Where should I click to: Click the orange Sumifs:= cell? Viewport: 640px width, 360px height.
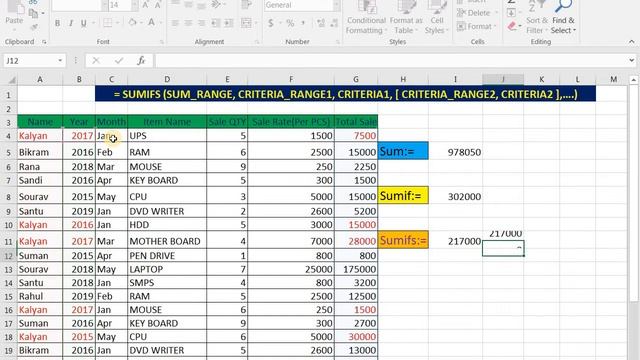pos(403,240)
